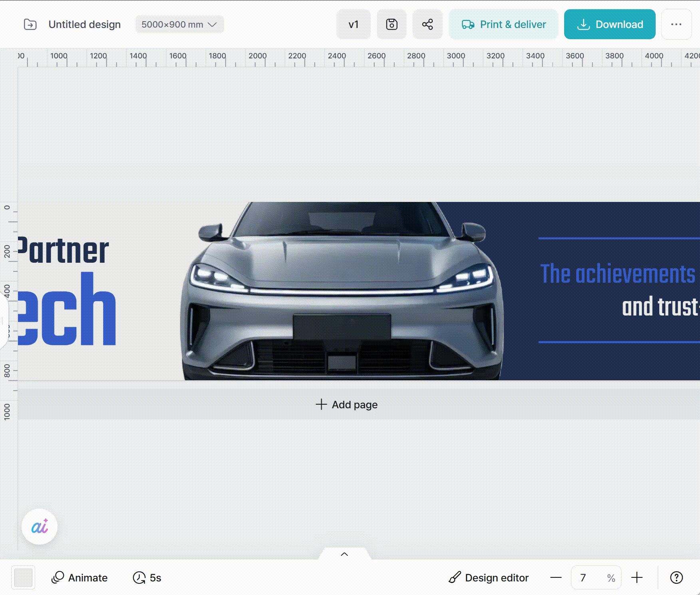Screen dimensions: 700x595
Task: Open the 5000×900 mm size dropdown
Action: pos(179,24)
